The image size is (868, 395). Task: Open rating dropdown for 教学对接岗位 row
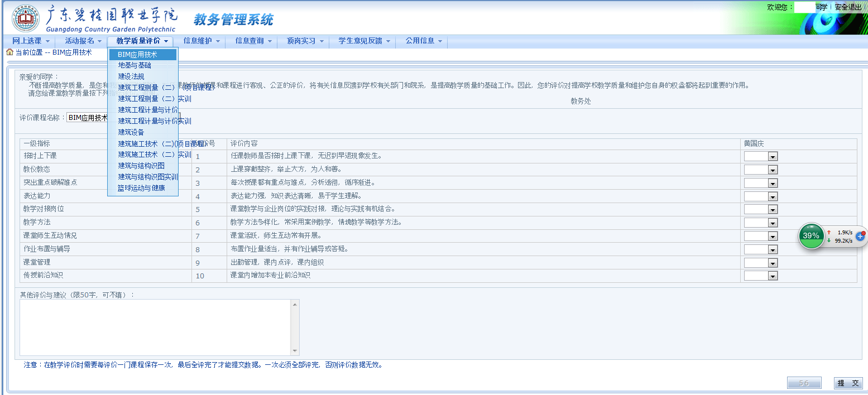coord(761,210)
